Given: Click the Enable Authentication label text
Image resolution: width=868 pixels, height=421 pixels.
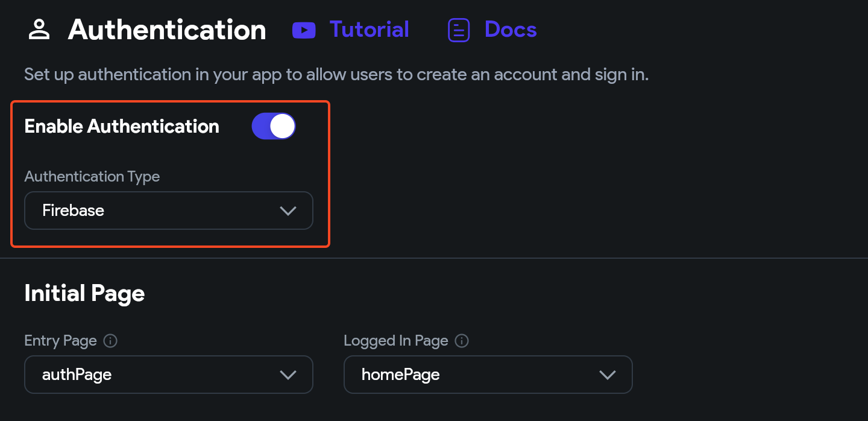Looking at the screenshot, I should (122, 126).
